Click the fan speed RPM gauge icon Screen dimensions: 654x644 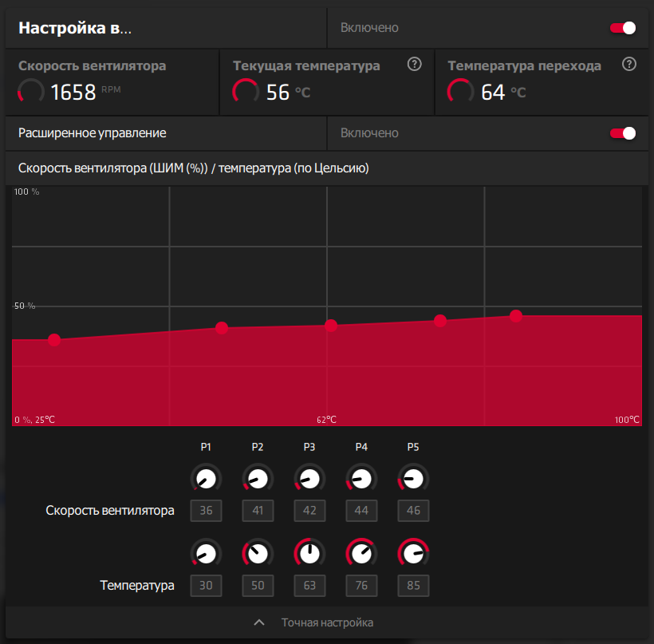pos(30,92)
